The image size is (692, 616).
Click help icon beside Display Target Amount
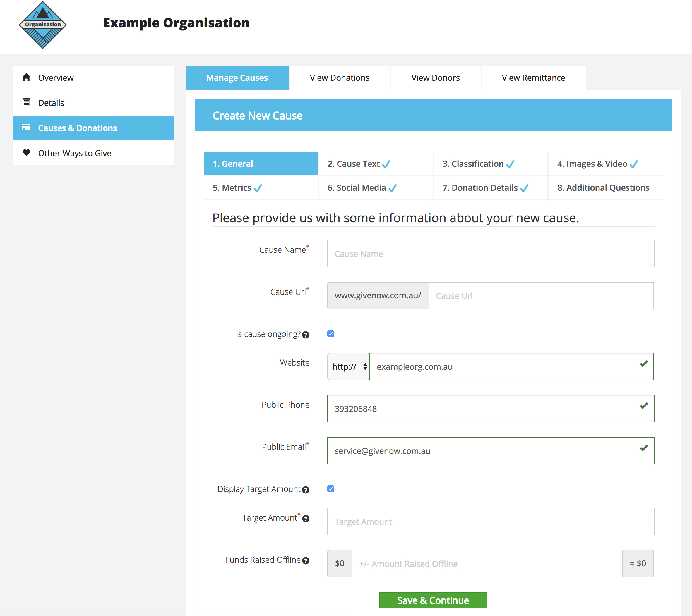(306, 490)
